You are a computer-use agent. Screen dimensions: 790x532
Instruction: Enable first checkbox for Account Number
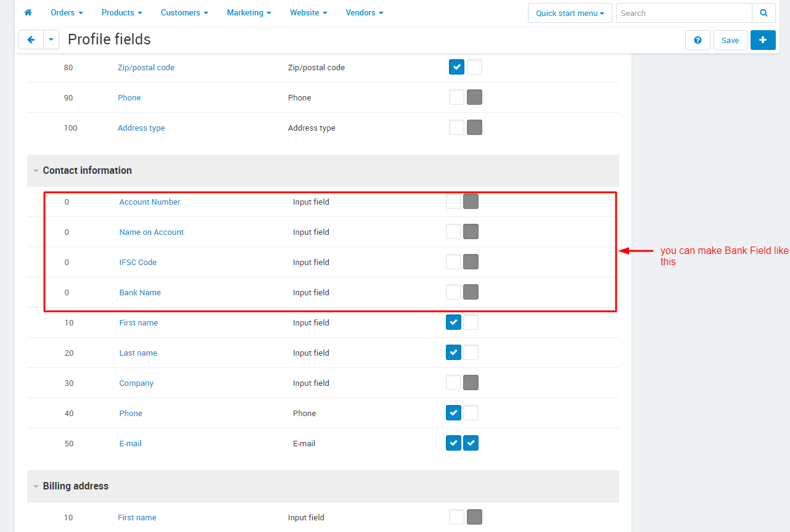click(x=453, y=202)
